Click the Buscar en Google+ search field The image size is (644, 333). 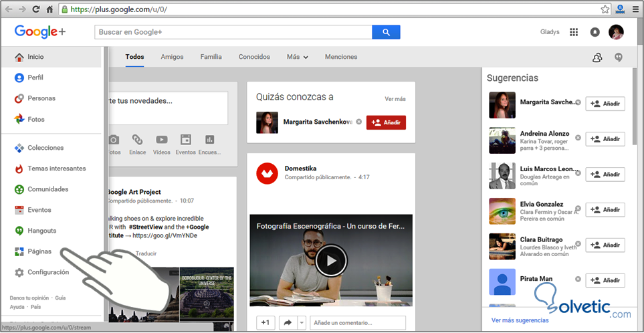[x=233, y=32]
